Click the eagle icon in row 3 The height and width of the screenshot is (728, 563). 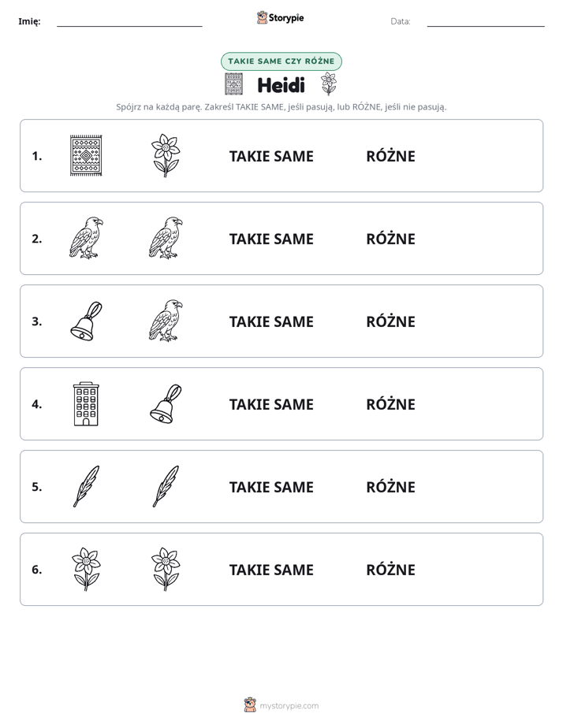(x=166, y=321)
